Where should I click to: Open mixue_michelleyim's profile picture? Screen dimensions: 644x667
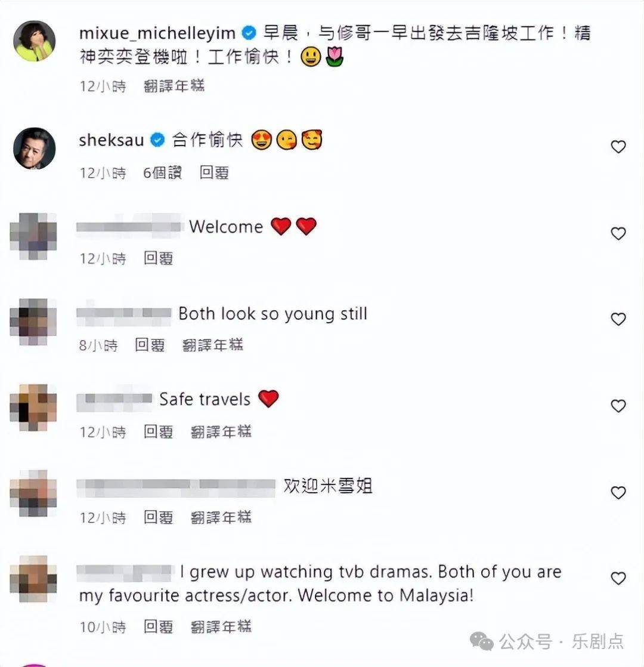(35, 41)
